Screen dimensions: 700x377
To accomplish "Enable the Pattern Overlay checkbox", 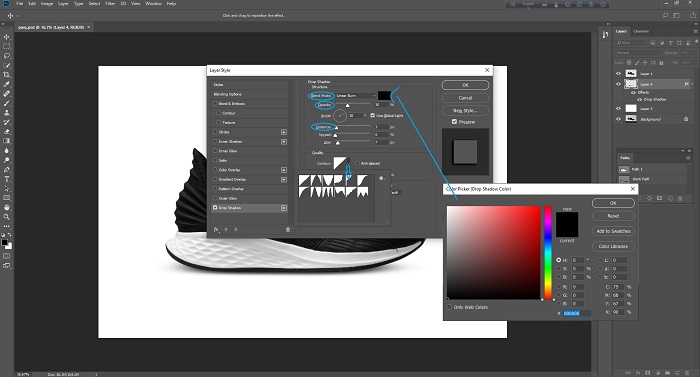I will [215, 189].
